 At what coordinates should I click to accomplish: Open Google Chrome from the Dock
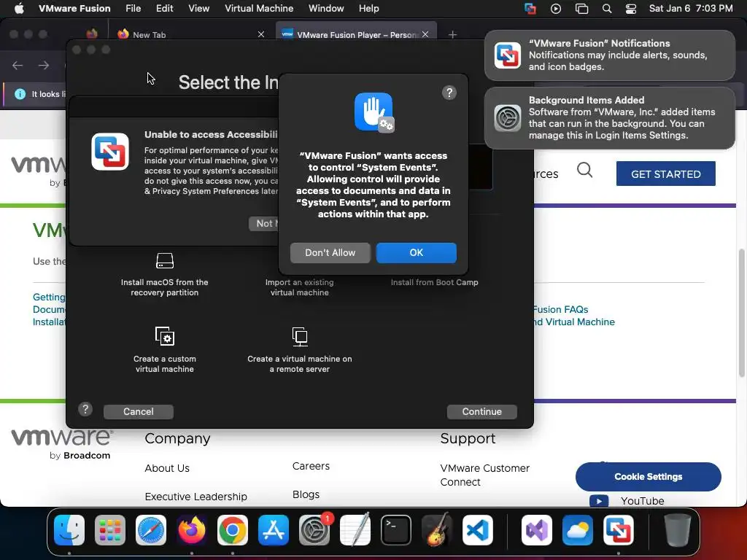233,530
